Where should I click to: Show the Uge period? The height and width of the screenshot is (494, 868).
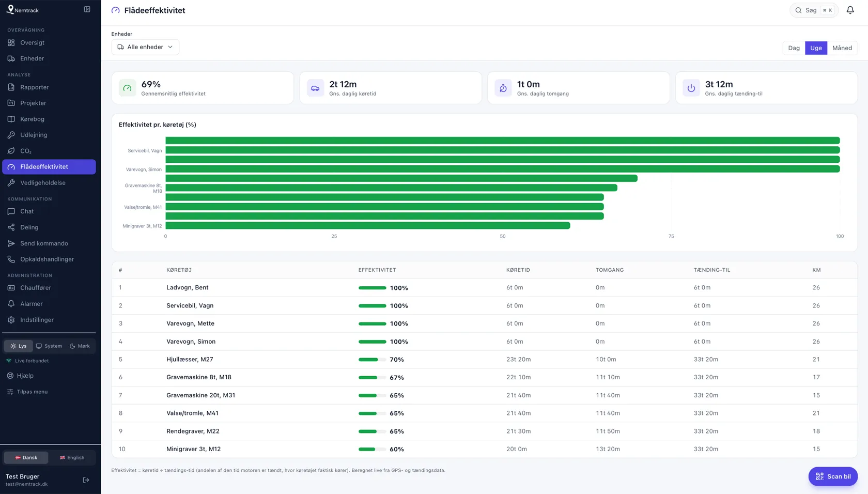816,48
